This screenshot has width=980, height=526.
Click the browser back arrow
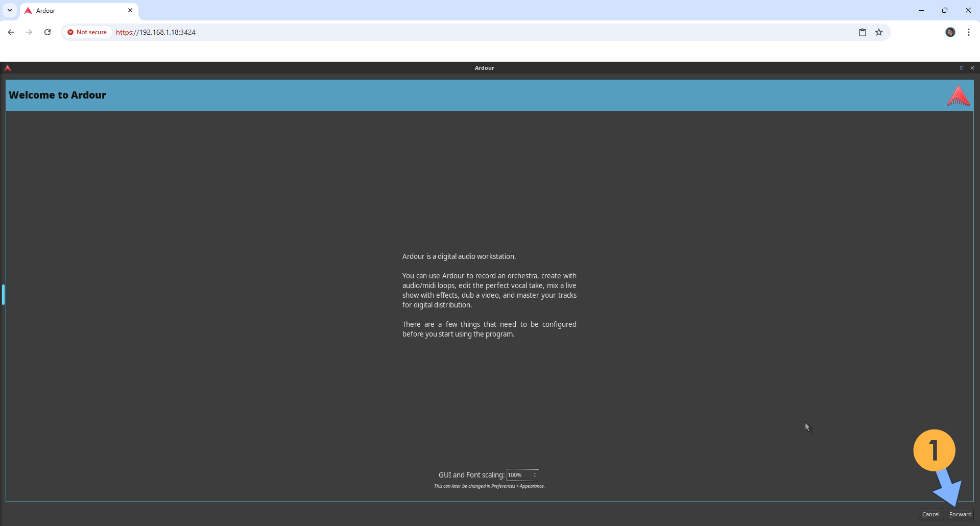(11, 32)
